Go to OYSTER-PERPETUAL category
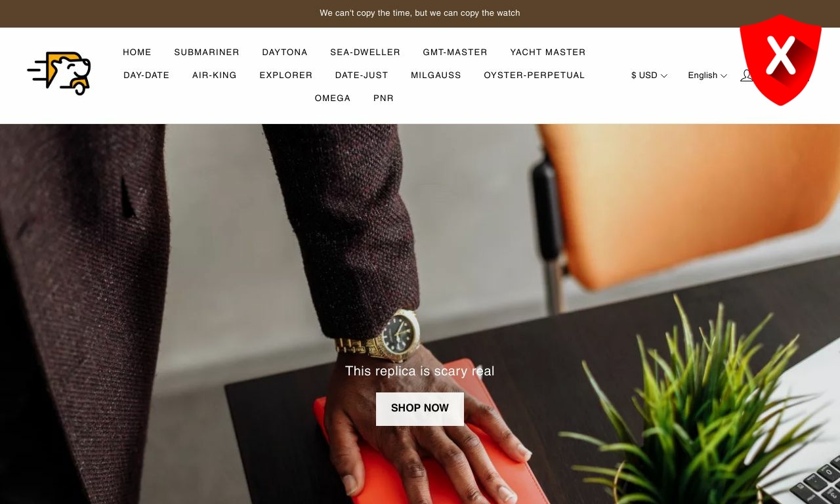This screenshot has height=504, width=840. [534, 75]
